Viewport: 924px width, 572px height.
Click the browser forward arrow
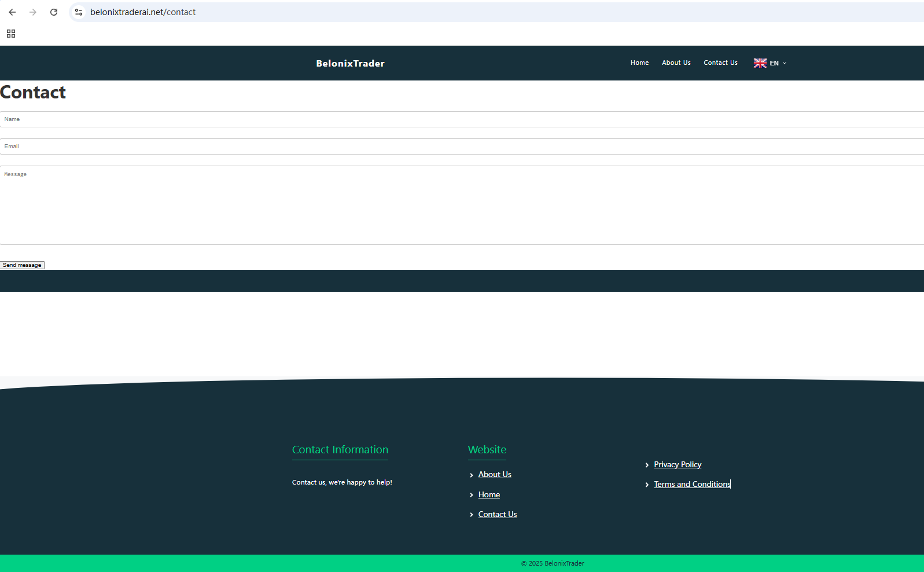33,12
